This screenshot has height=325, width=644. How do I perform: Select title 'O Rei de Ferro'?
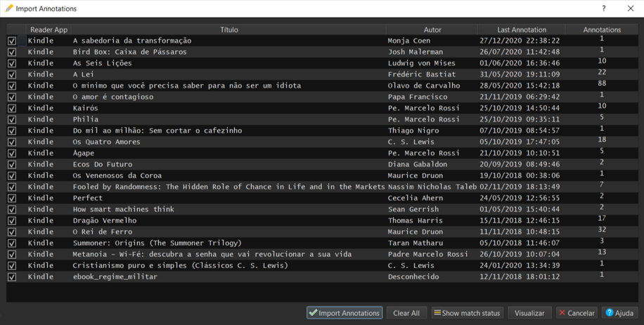[103, 231]
